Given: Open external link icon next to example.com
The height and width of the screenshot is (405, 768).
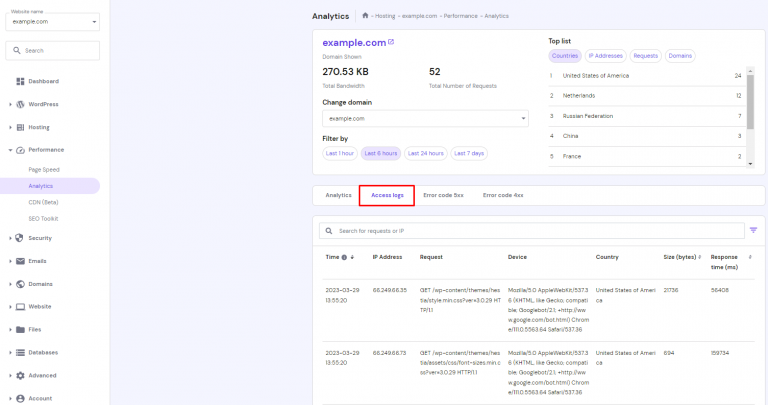Looking at the screenshot, I should pyautogui.click(x=391, y=42).
